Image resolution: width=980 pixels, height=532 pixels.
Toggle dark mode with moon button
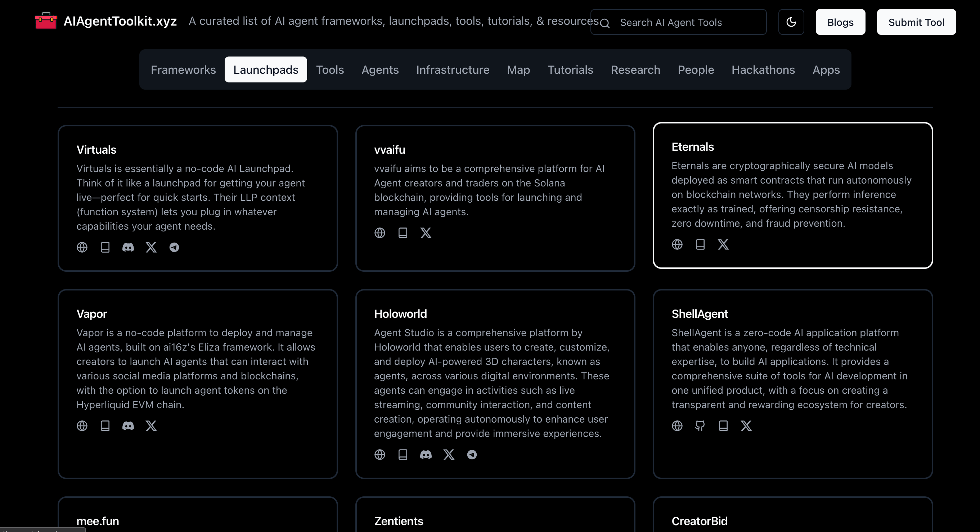pos(791,22)
